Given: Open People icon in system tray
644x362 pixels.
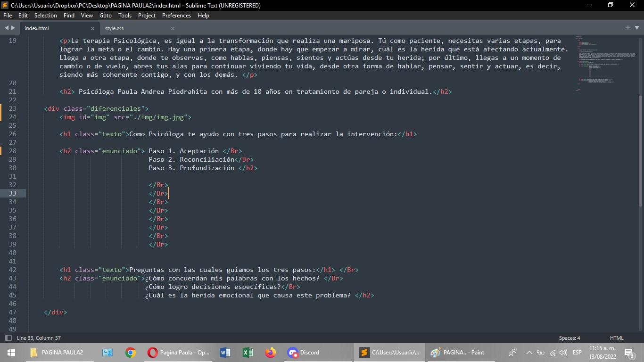Looking at the screenshot, I should [x=512, y=352].
